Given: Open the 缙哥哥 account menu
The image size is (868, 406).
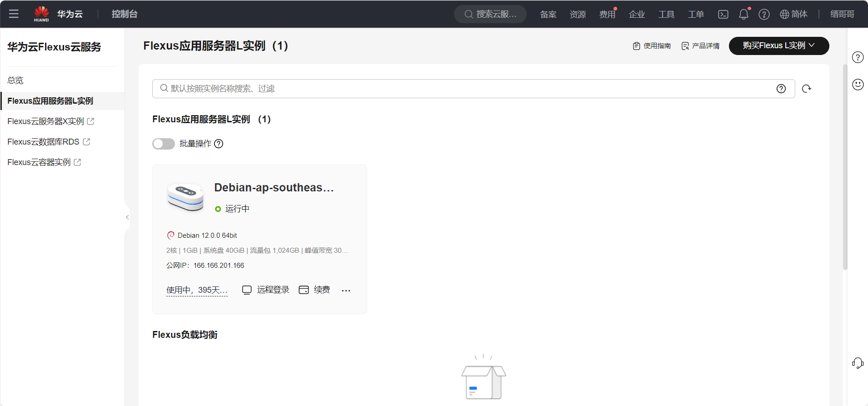Looking at the screenshot, I should [842, 14].
